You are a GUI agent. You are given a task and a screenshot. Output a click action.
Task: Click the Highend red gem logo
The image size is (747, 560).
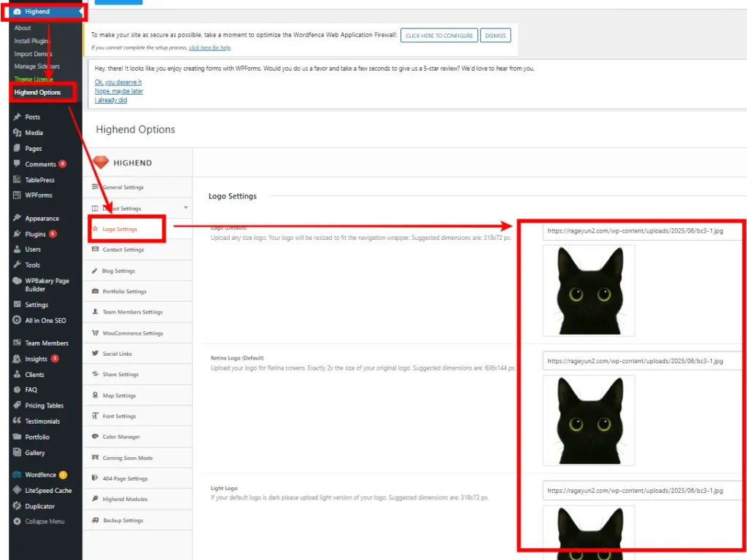[101, 163]
